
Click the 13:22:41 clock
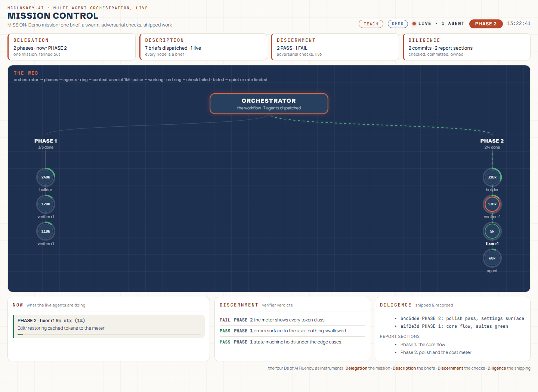click(x=519, y=24)
